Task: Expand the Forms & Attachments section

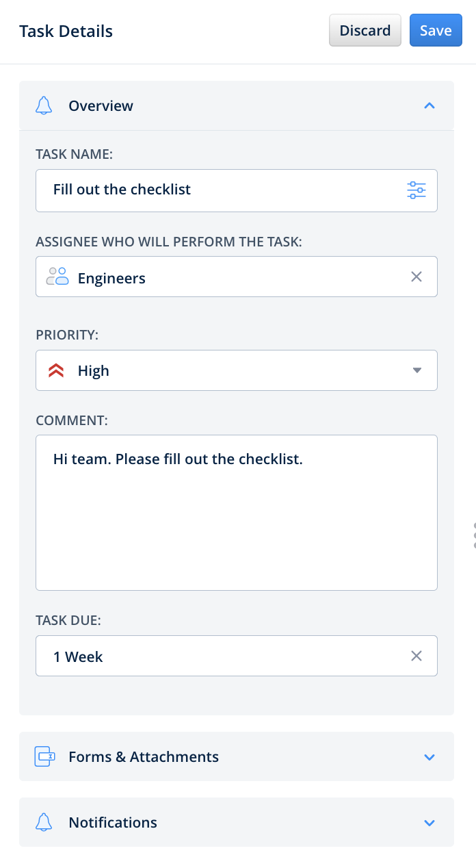Action: (x=429, y=757)
